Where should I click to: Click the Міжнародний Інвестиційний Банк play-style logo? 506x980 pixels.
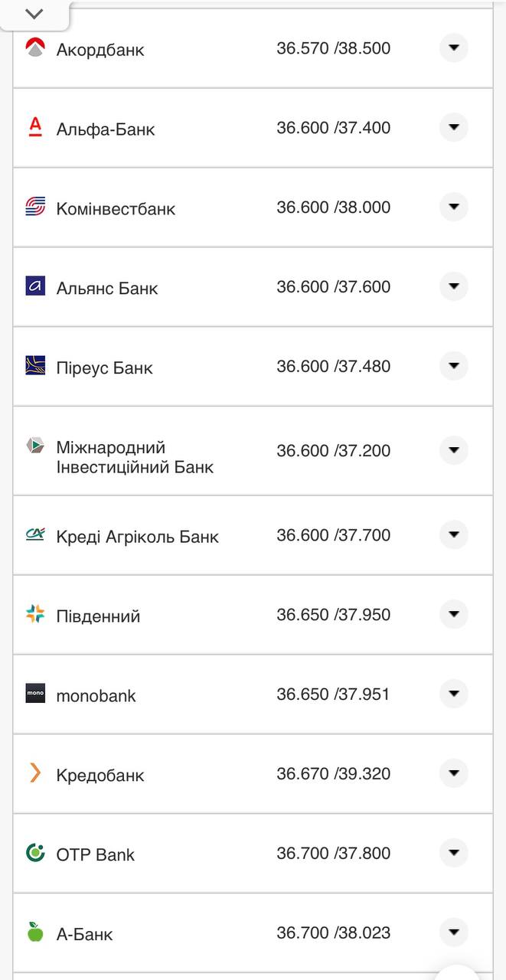point(34,446)
